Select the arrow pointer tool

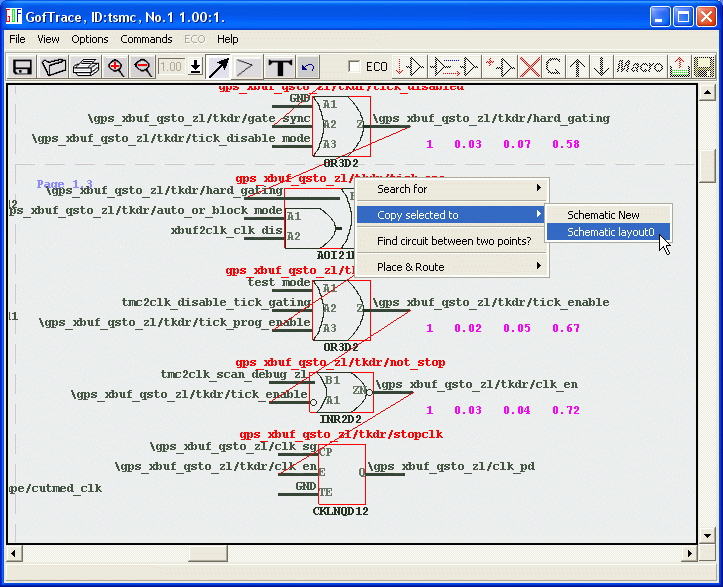tap(218, 67)
